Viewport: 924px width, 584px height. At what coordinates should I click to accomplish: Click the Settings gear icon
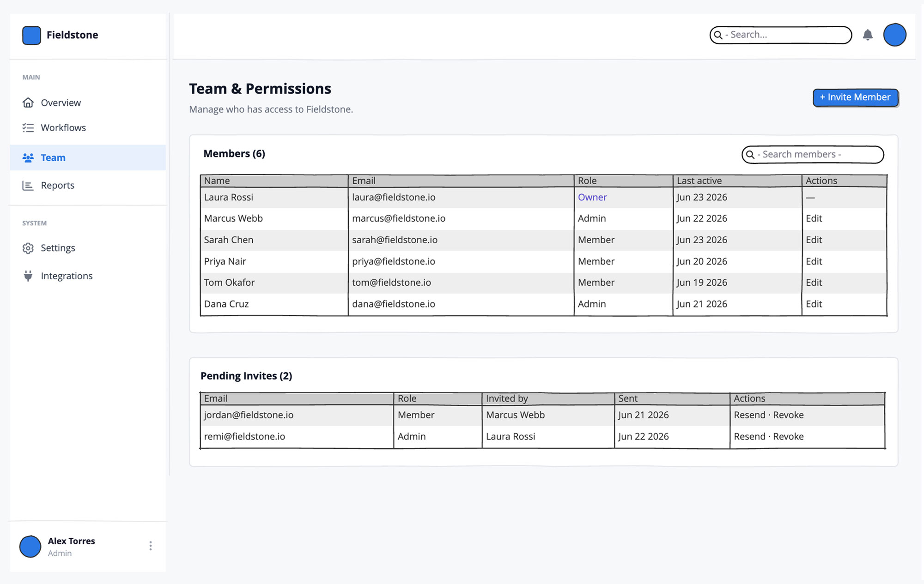pos(28,248)
